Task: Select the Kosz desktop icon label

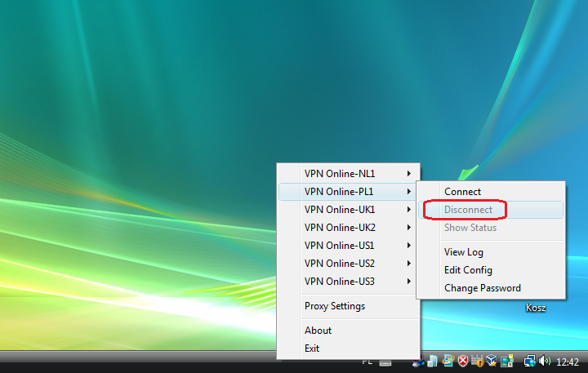Action: coord(536,308)
